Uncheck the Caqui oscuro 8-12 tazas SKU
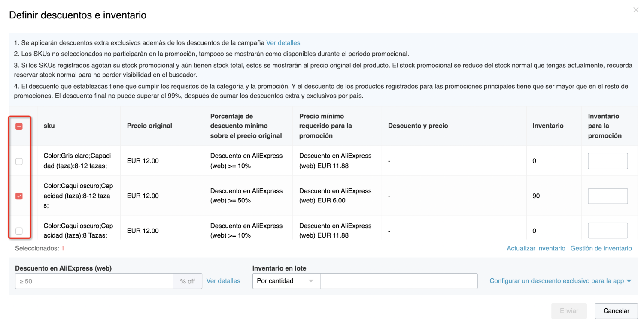 [19, 196]
